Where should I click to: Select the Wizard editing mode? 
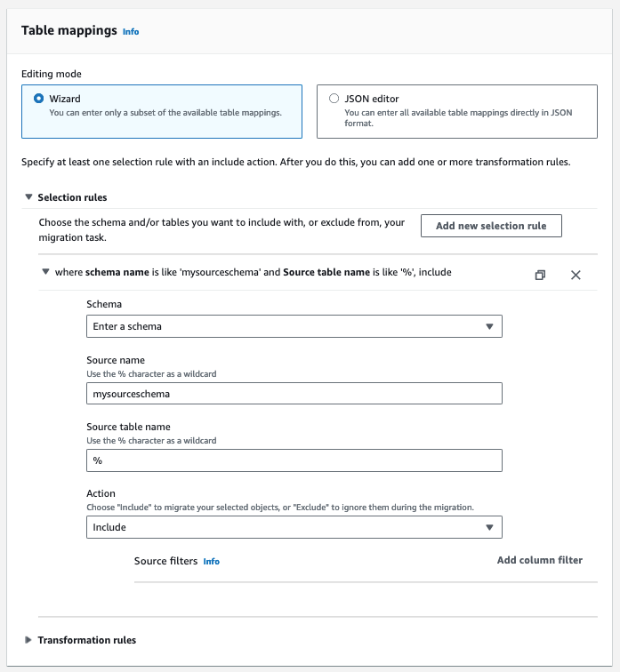tap(38, 99)
